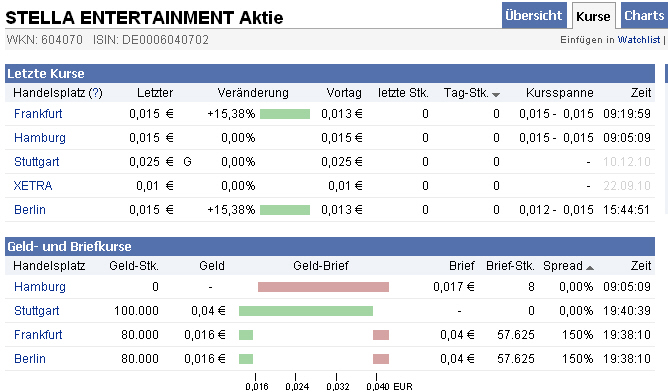Sort by Spread ascending arrow icon
This screenshot has height=392, width=668.
click(x=590, y=268)
